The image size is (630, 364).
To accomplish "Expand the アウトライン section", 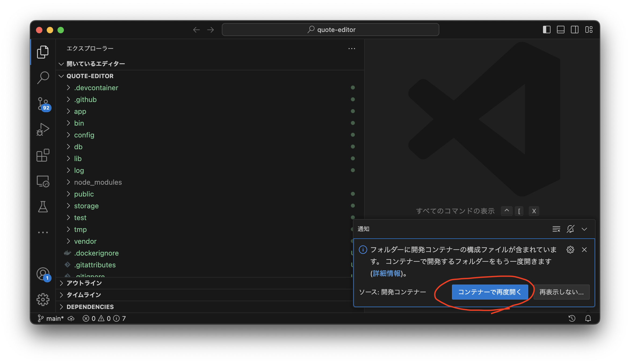I will tap(204, 283).
